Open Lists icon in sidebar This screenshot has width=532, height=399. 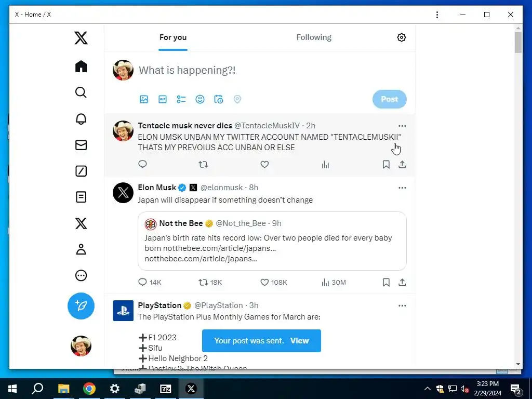[x=81, y=197]
